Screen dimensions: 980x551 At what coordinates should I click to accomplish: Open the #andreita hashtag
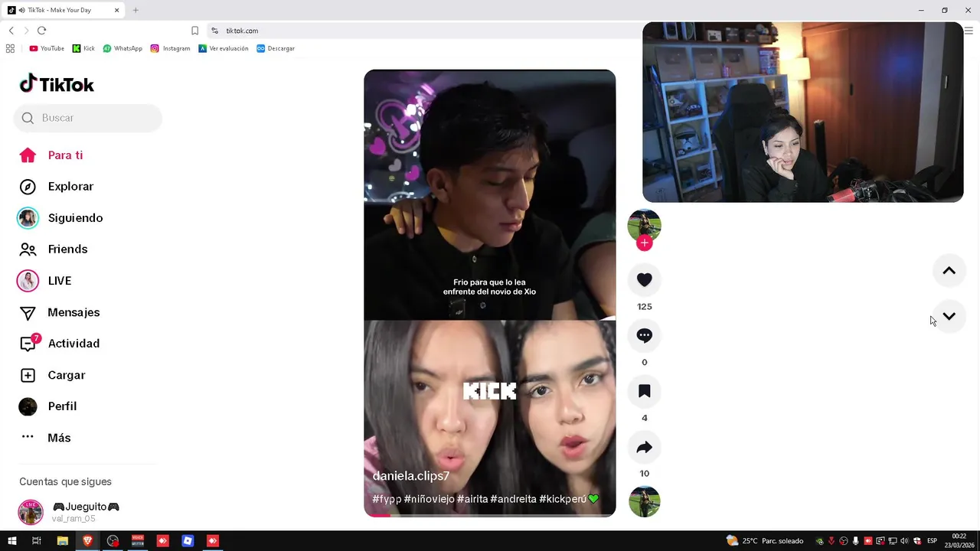513,499
